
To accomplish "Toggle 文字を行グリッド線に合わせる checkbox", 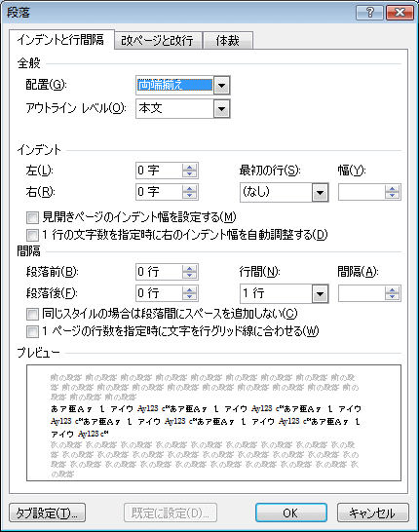I will pyautogui.click(x=32, y=331).
